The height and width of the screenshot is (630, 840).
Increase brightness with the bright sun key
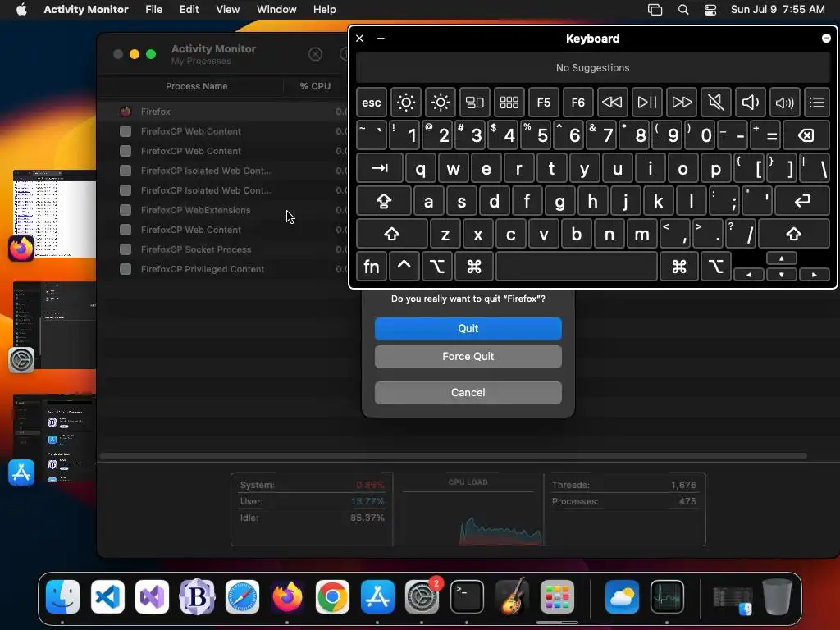pyautogui.click(x=440, y=103)
